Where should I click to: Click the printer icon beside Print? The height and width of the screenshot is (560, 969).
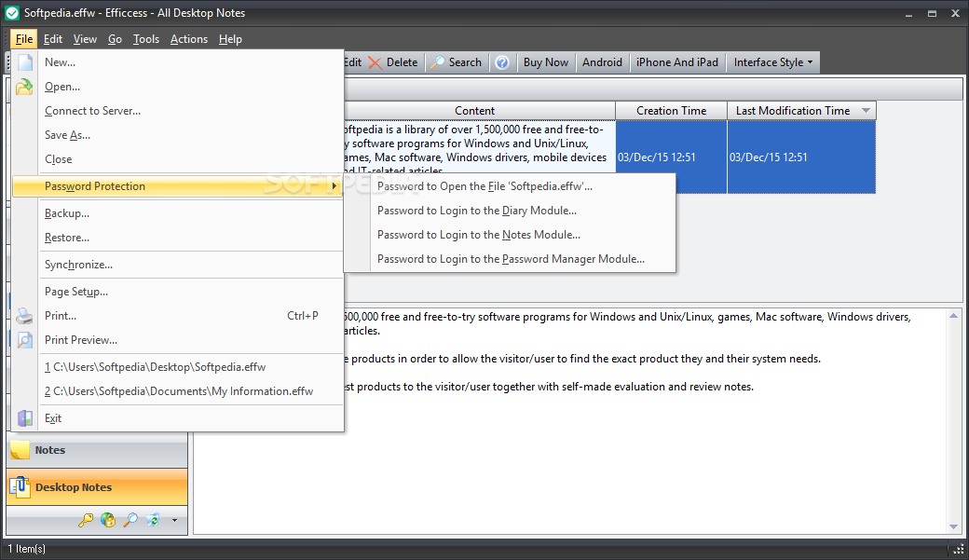point(25,316)
